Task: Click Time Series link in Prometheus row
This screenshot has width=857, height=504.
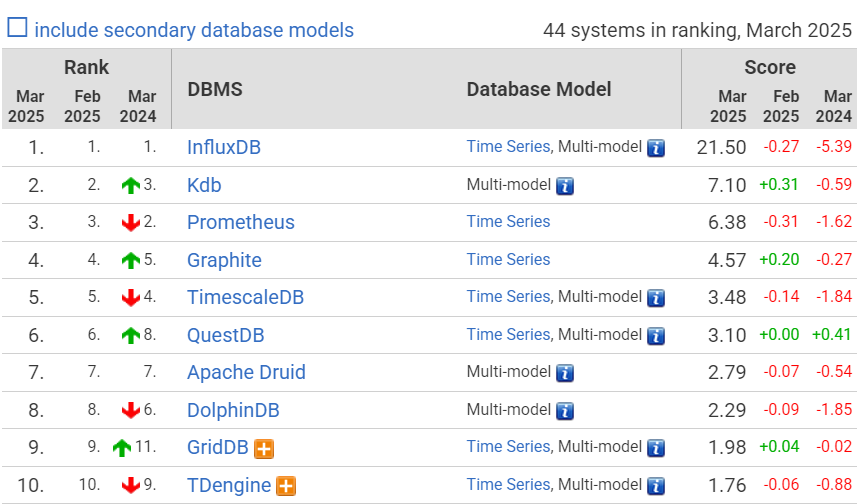Action: pos(508,221)
